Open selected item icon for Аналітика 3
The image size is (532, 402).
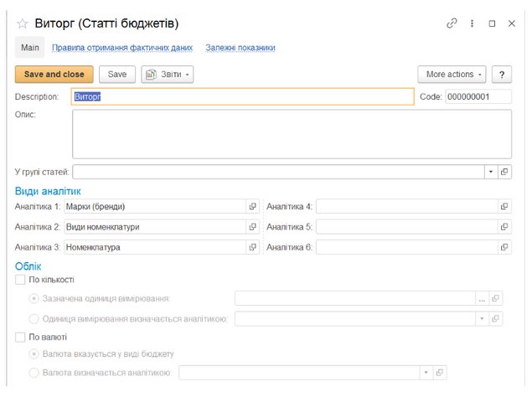252,248
